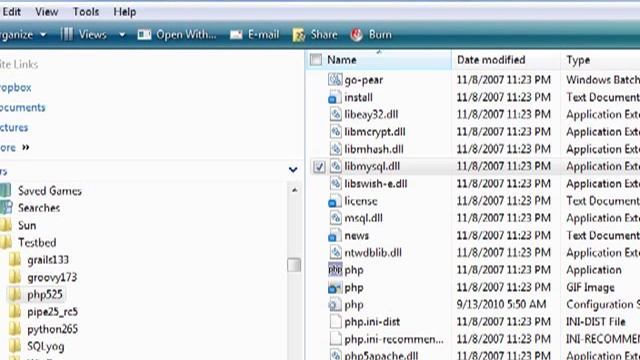This screenshot has width=640, height=360.
Task: Open the Pictures favorite link
Action: tap(14, 127)
